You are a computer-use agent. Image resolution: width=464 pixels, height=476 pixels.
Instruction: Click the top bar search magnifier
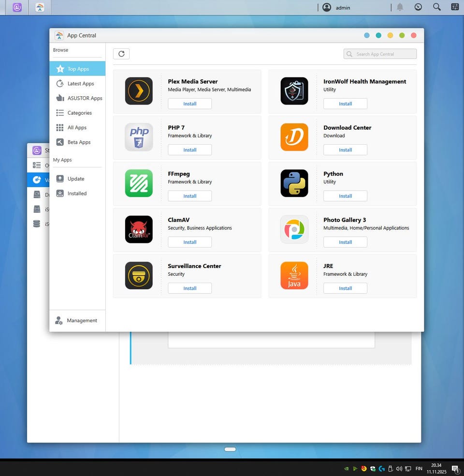click(x=437, y=7)
